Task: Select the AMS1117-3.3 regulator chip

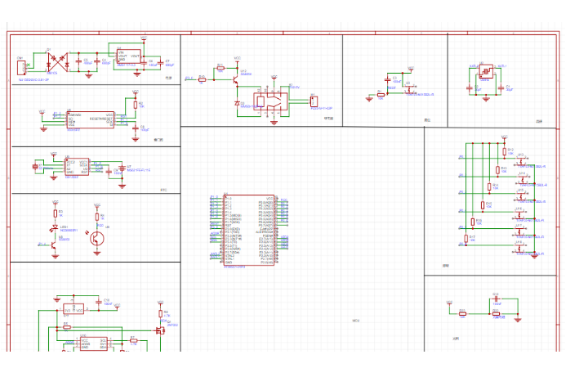Action: (x=129, y=56)
